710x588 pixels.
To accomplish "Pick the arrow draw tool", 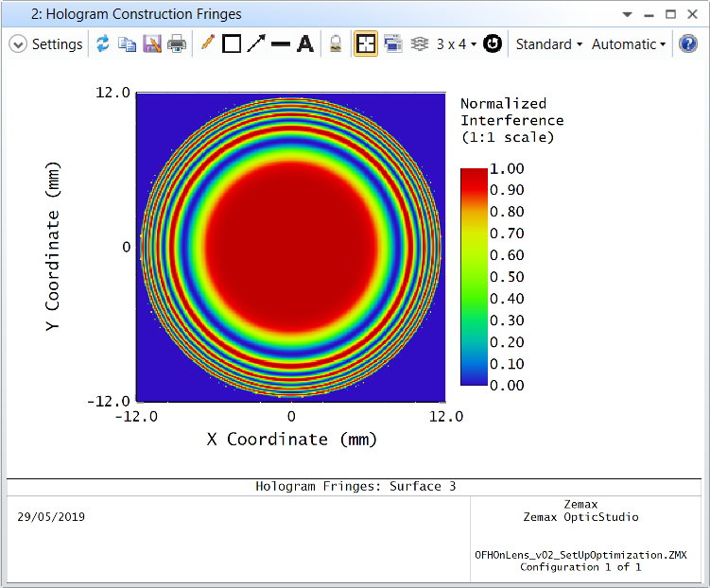I will click(256, 43).
